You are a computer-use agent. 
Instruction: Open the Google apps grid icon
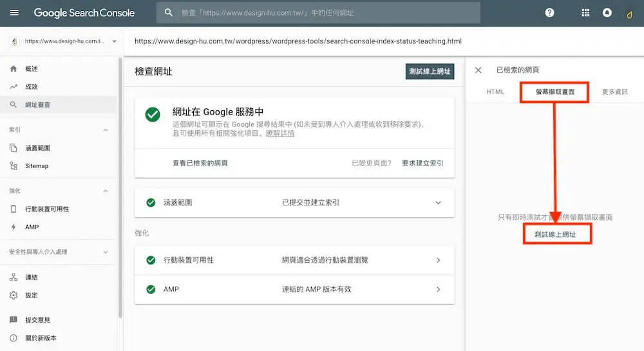585,13
